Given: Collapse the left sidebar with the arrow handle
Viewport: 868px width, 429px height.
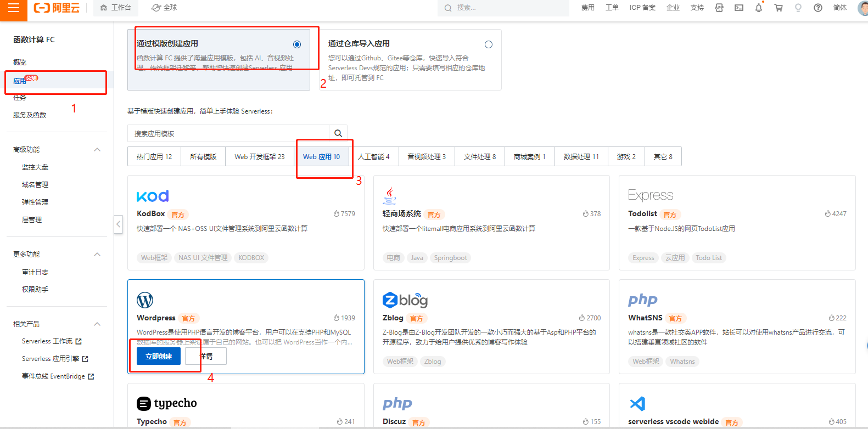Looking at the screenshot, I should click(118, 224).
